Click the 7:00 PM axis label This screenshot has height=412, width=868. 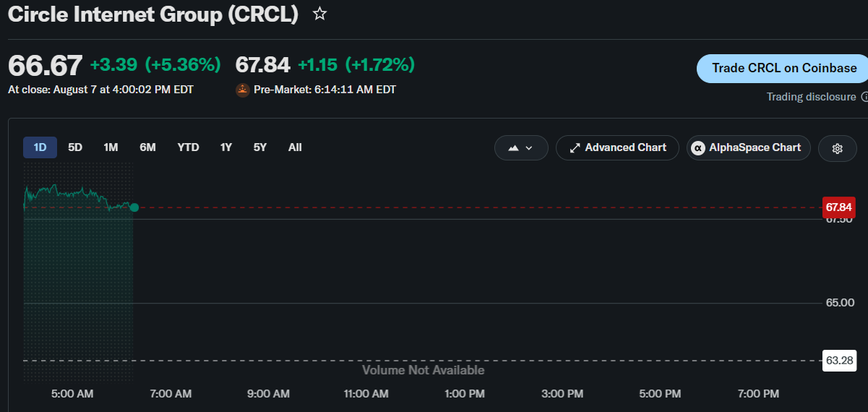(757, 394)
